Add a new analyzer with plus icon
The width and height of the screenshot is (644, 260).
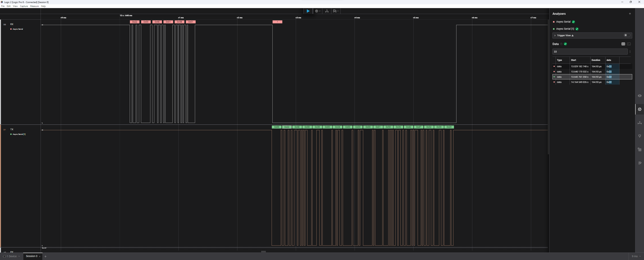(x=630, y=14)
